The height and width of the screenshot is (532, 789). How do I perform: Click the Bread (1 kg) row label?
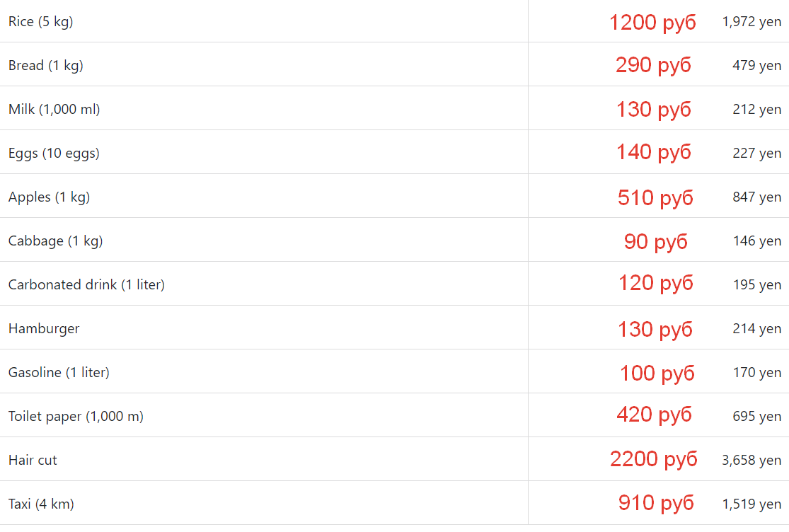click(x=46, y=65)
